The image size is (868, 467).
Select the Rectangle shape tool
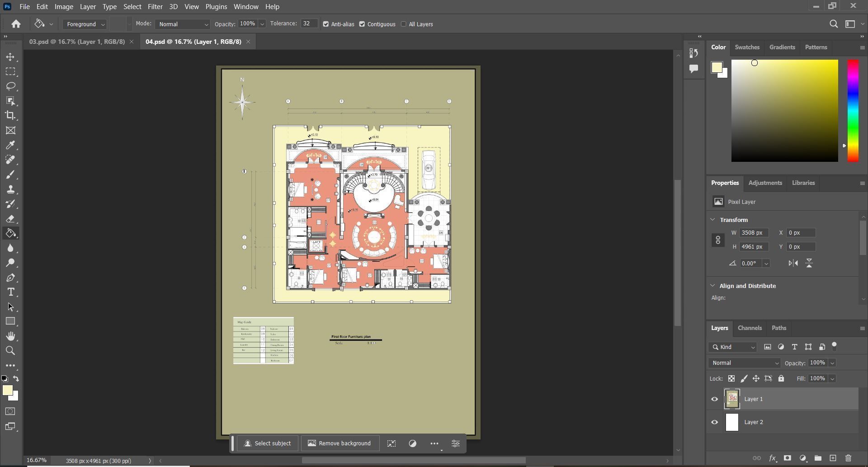10,321
